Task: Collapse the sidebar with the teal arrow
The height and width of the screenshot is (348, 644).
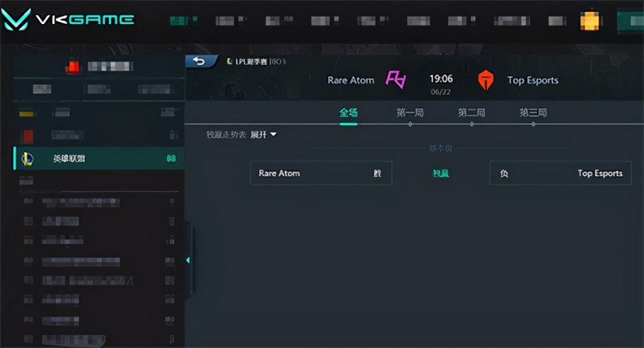Action: coord(188,260)
